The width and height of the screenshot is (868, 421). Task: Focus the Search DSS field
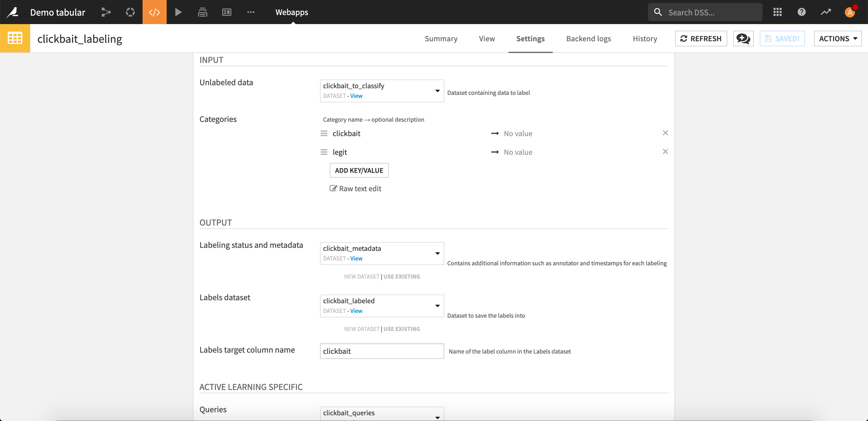(x=705, y=12)
